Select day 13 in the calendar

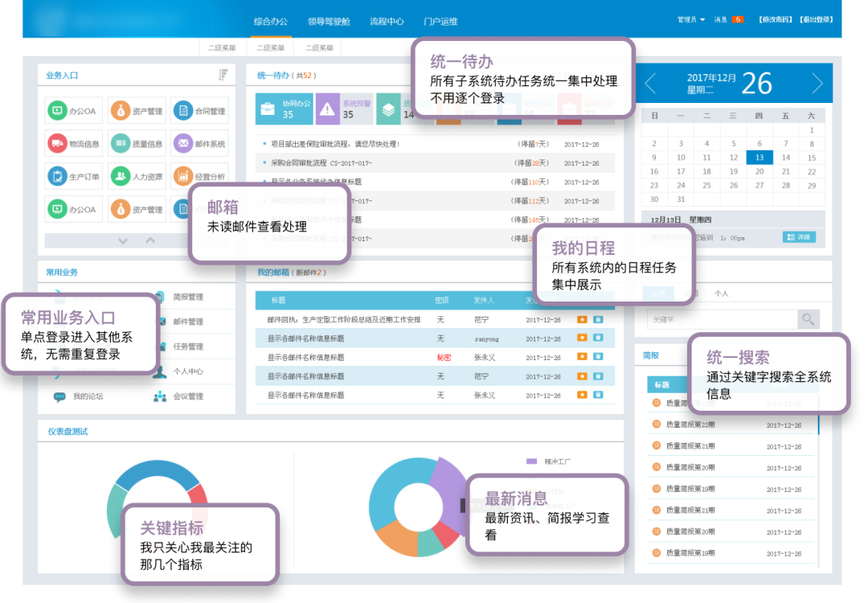[759, 158]
